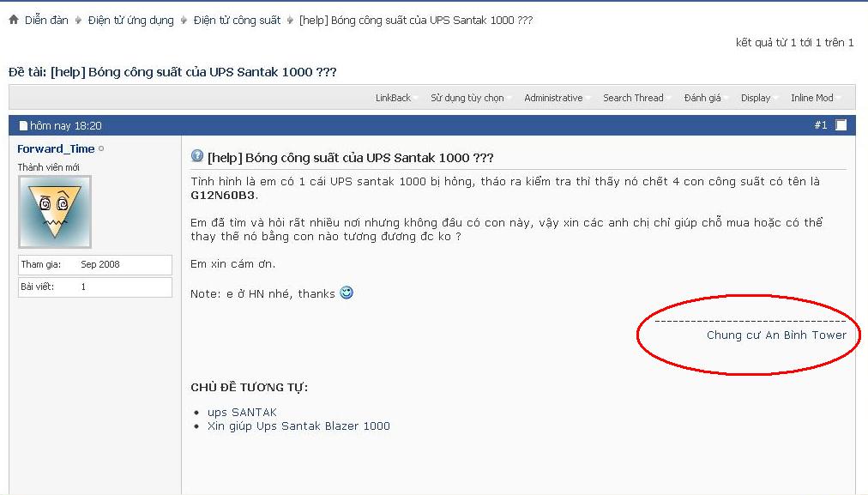Image resolution: width=868 pixels, height=495 pixels.
Task: Open similar thread 'ups SANTAK'
Action: (242, 412)
